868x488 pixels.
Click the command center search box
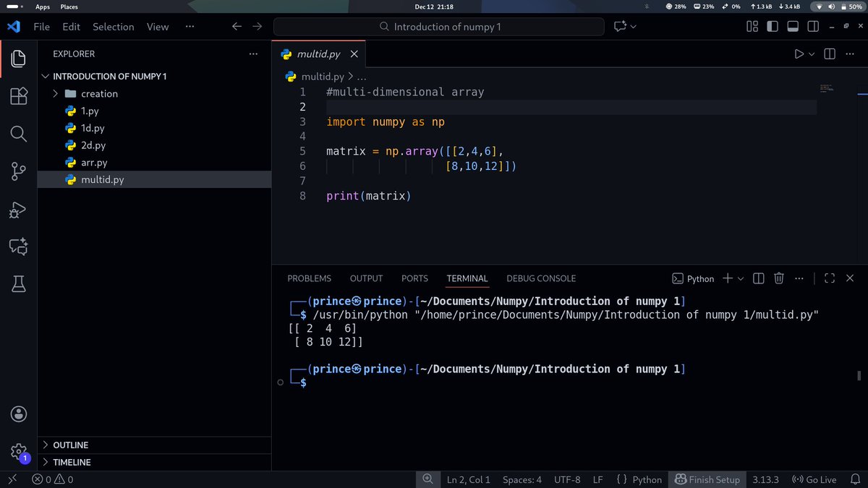439,27
